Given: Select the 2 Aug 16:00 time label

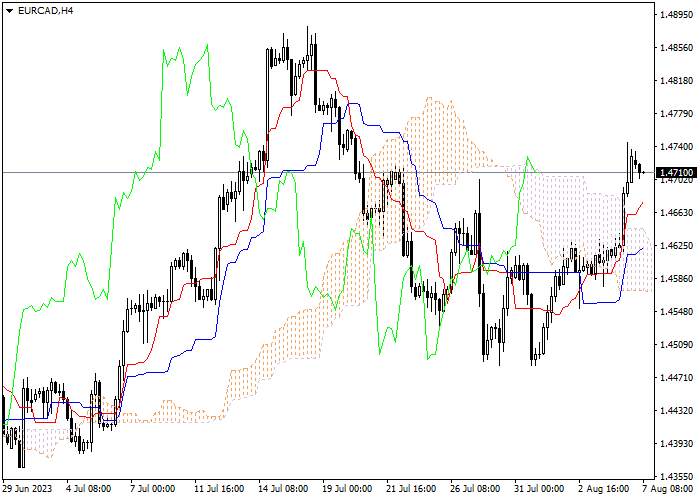Looking at the screenshot, I should (x=603, y=488).
